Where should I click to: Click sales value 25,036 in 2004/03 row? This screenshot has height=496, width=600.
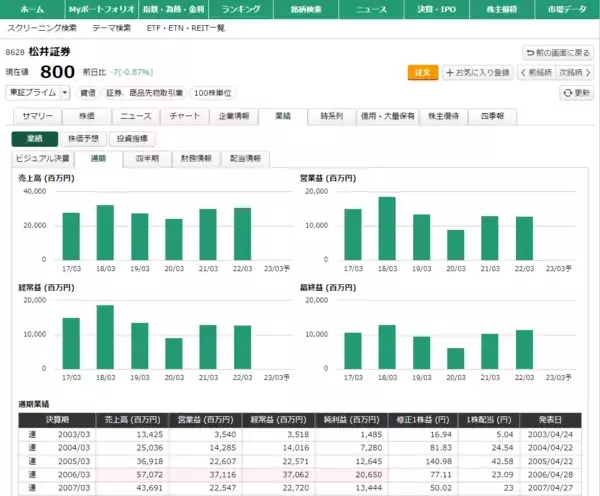(150, 448)
